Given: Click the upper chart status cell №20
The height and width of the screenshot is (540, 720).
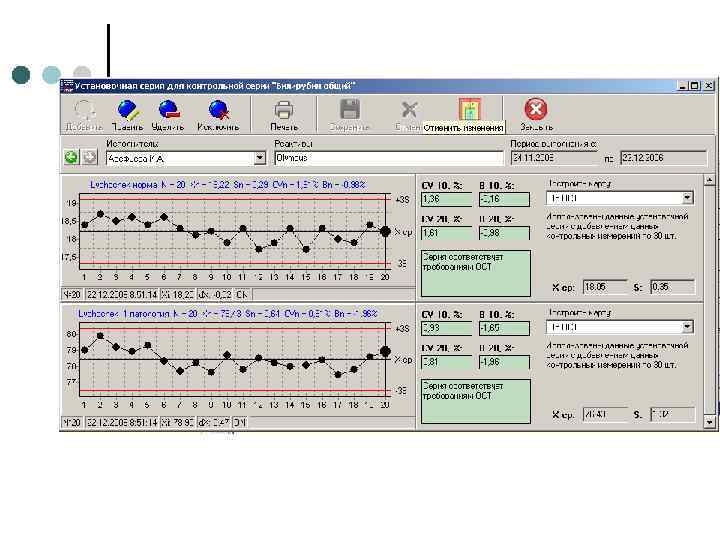Looking at the screenshot, I should point(72,294).
